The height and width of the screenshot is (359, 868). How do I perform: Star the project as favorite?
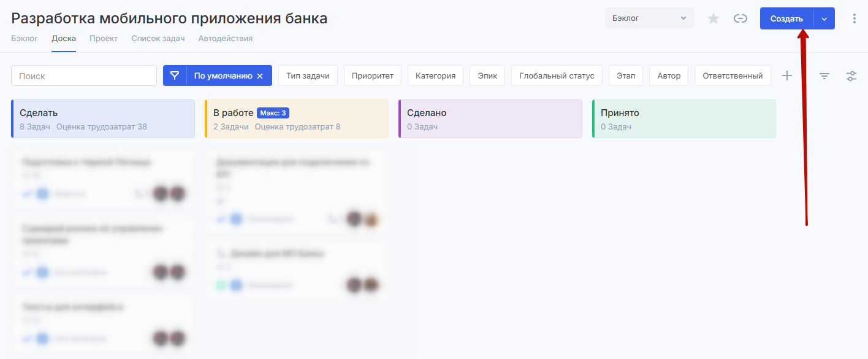click(x=713, y=18)
